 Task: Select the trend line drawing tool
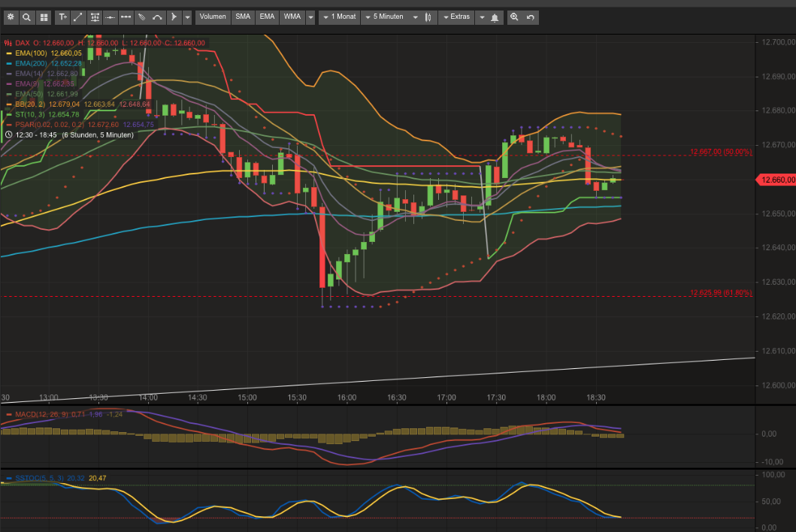tap(77, 17)
